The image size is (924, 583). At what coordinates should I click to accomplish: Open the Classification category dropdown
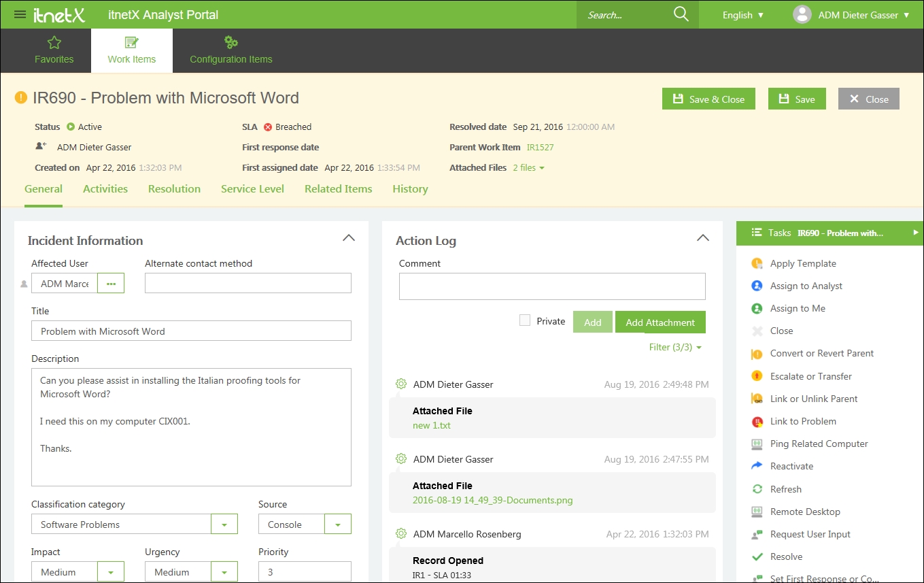pyautogui.click(x=224, y=524)
